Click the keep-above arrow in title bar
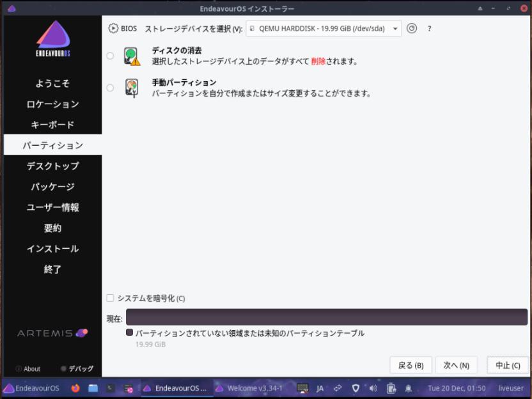 pyautogui.click(x=480, y=8)
